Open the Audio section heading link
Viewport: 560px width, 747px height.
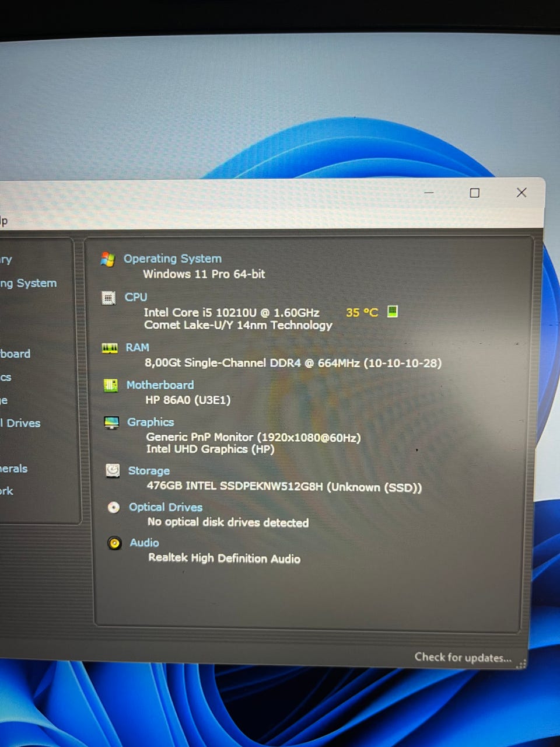(145, 543)
